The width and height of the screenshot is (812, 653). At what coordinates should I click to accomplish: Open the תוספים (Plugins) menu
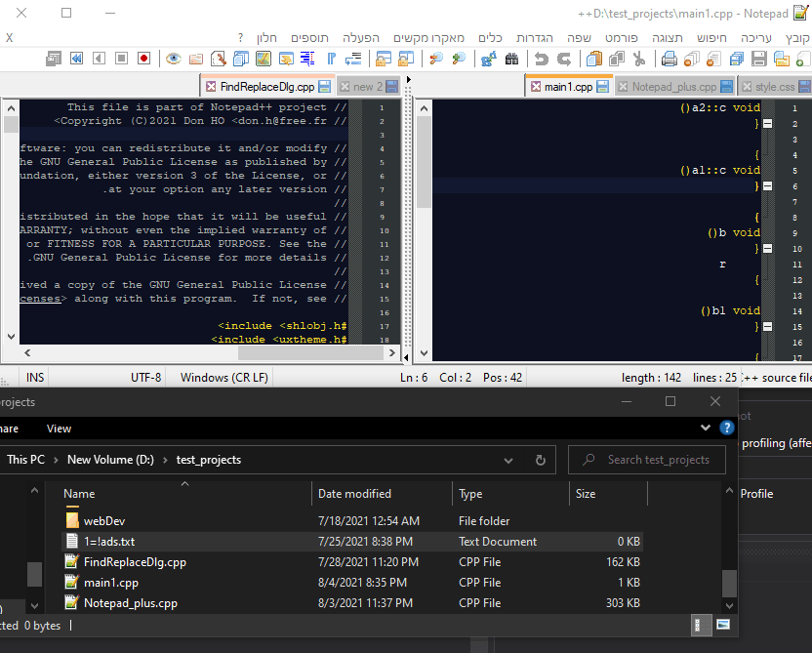(x=309, y=38)
